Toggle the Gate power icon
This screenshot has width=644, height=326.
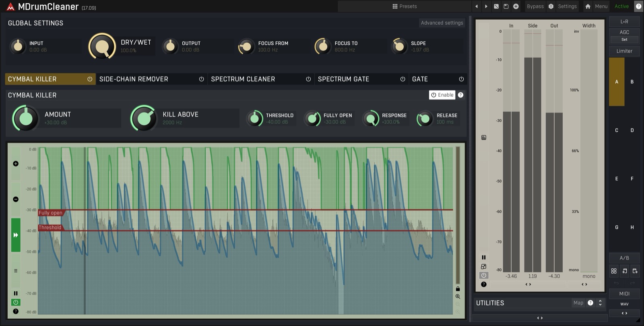(461, 79)
